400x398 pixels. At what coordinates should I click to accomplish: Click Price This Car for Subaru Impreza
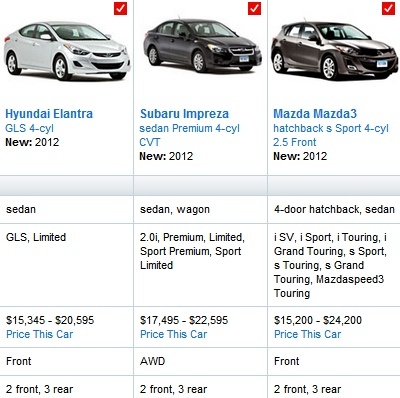pos(174,334)
